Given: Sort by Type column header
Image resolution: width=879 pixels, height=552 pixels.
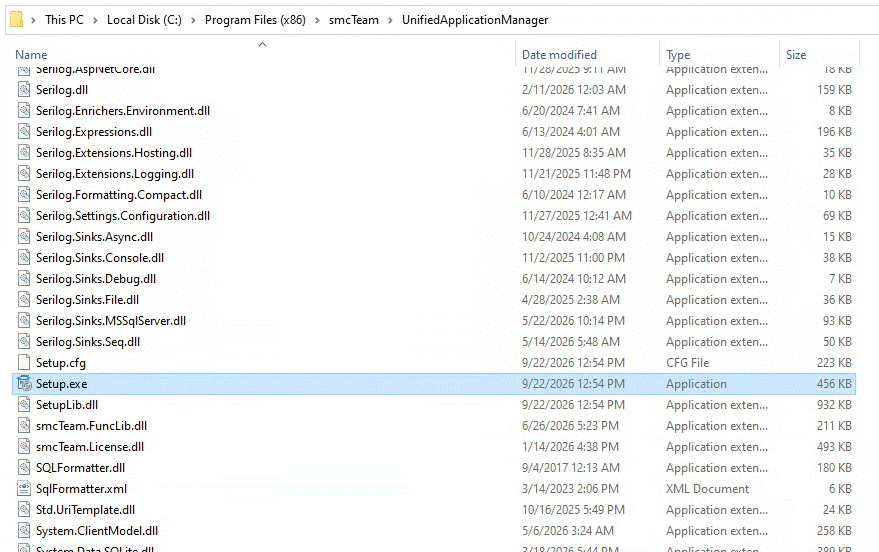Looking at the screenshot, I should (x=678, y=55).
